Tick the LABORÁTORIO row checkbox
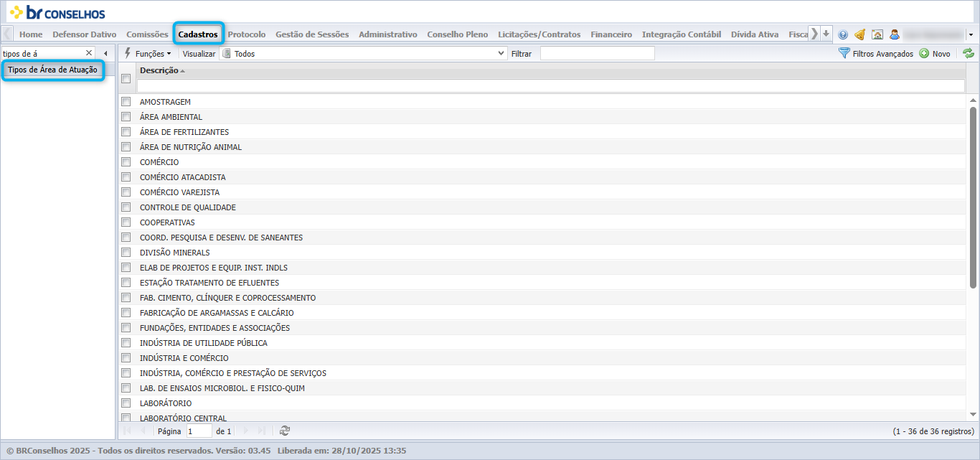 [x=126, y=403]
